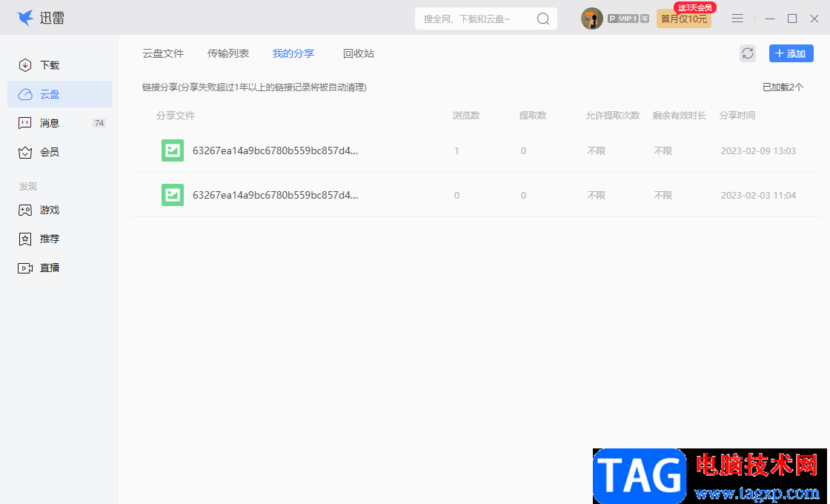Click the 浏览数 column header
This screenshot has width=830, height=504.
click(466, 116)
